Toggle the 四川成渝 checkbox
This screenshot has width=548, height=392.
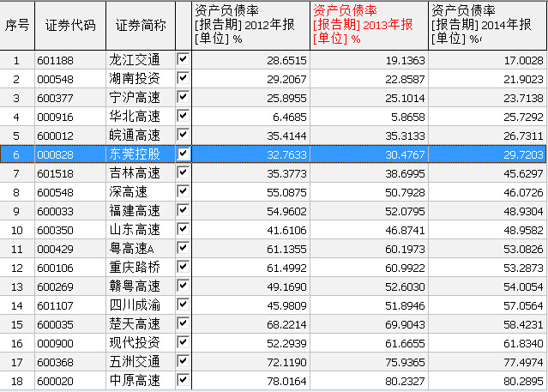[x=184, y=305]
